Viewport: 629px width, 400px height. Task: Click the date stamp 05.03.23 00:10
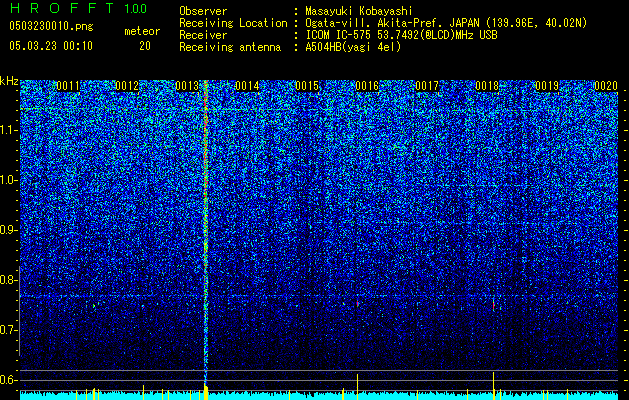point(51,46)
